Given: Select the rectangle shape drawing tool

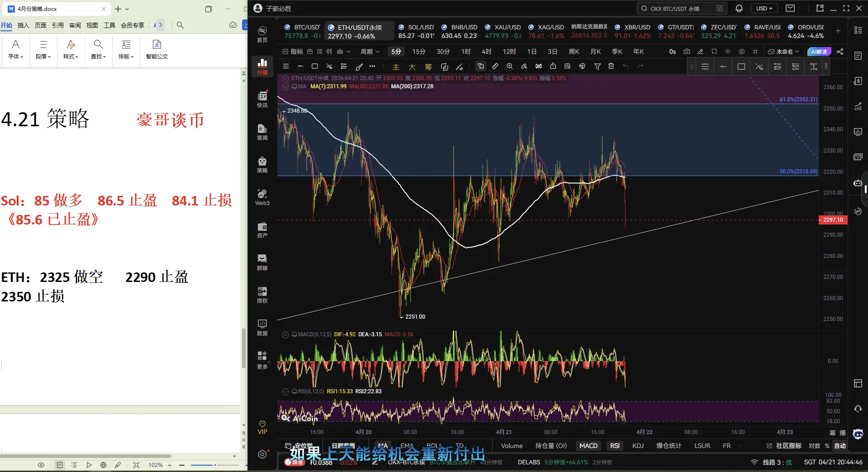Looking at the screenshot, I should [315, 67].
